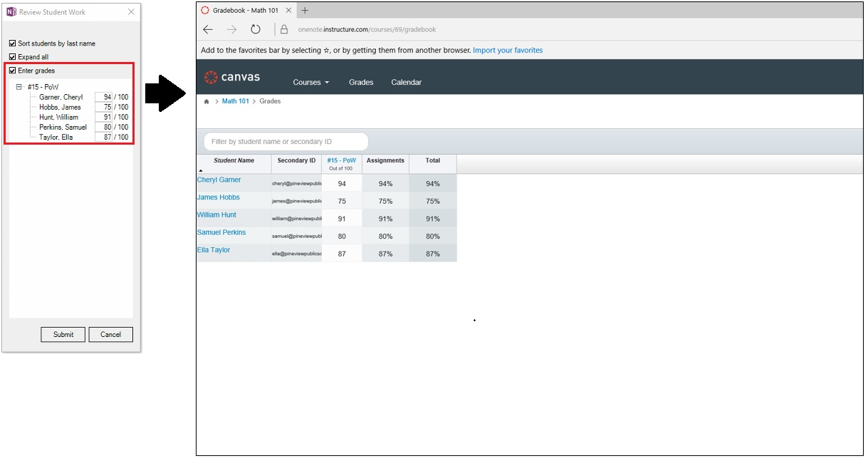This screenshot has height=461, width=868.
Task: Close the Gradebook - Math 101 tab
Action: point(288,11)
